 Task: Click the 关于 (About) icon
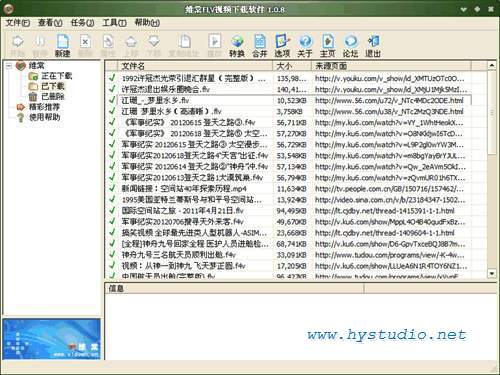click(305, 45)
